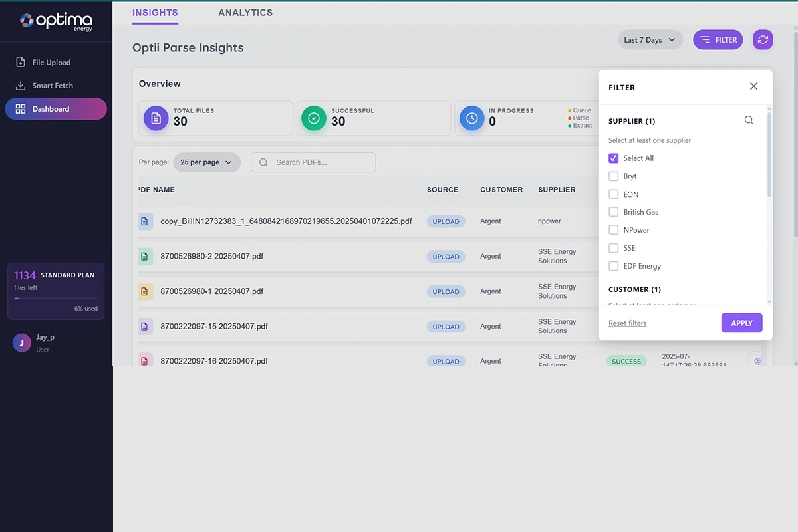
Task: Click the Smart Fetch download icon
Action: coord(21,85)
